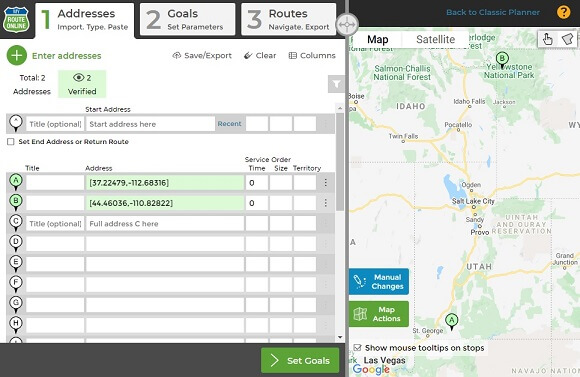Image resolution: width=580 pixels, height=377 pixels.
Task: Open three-dot menu for address B row
Action: (326, 203)
